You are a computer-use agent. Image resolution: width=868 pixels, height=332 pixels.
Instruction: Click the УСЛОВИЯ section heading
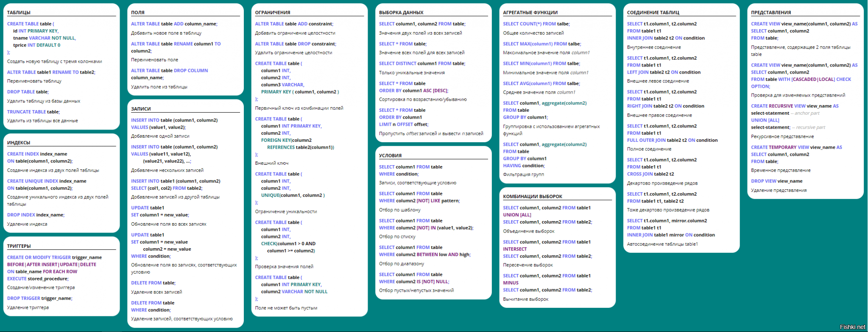click(390, 155)
